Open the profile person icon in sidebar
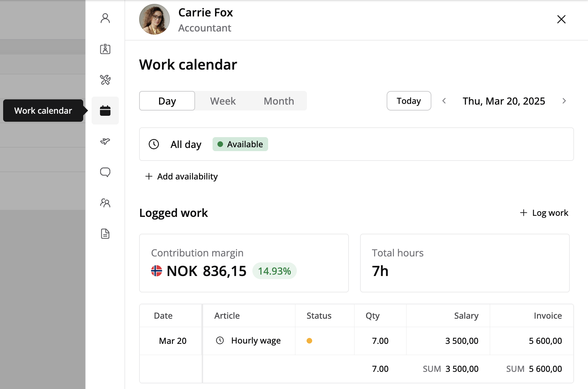The image size is (588, 389). click(105, 18)
